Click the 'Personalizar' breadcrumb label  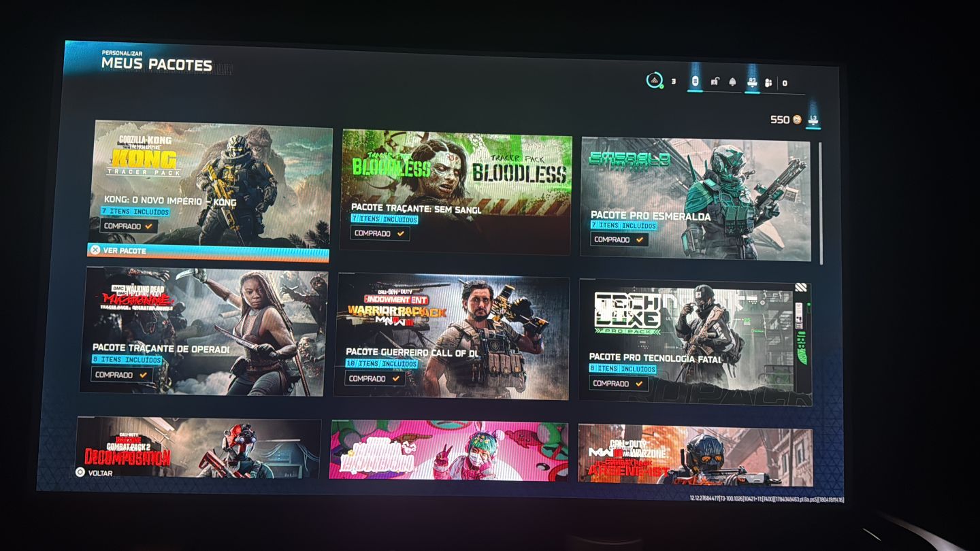point(122,52)
